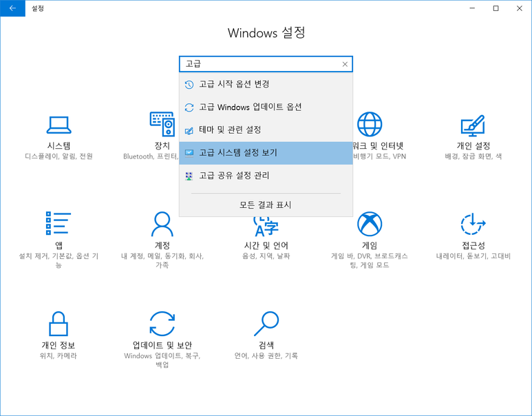Click the 디스플레이, 알림, 전원 description

(x=58, y=156)
